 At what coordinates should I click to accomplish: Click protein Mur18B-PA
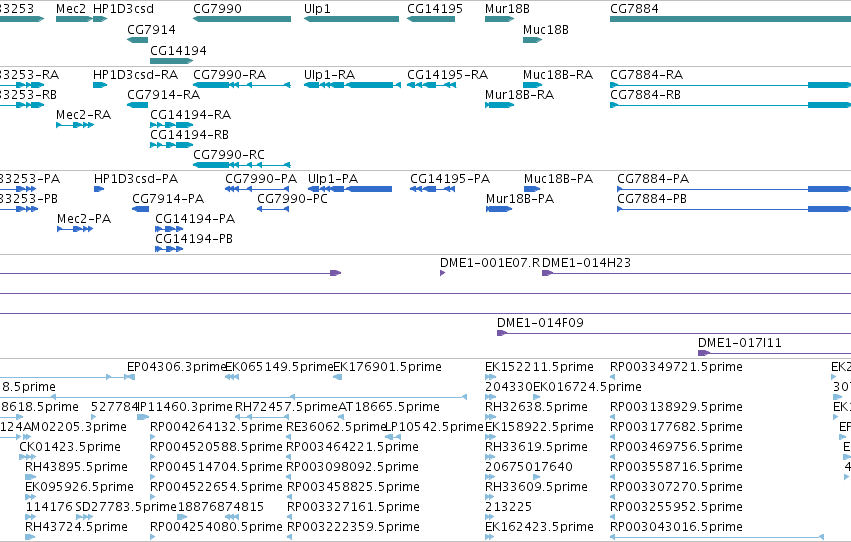499,209
